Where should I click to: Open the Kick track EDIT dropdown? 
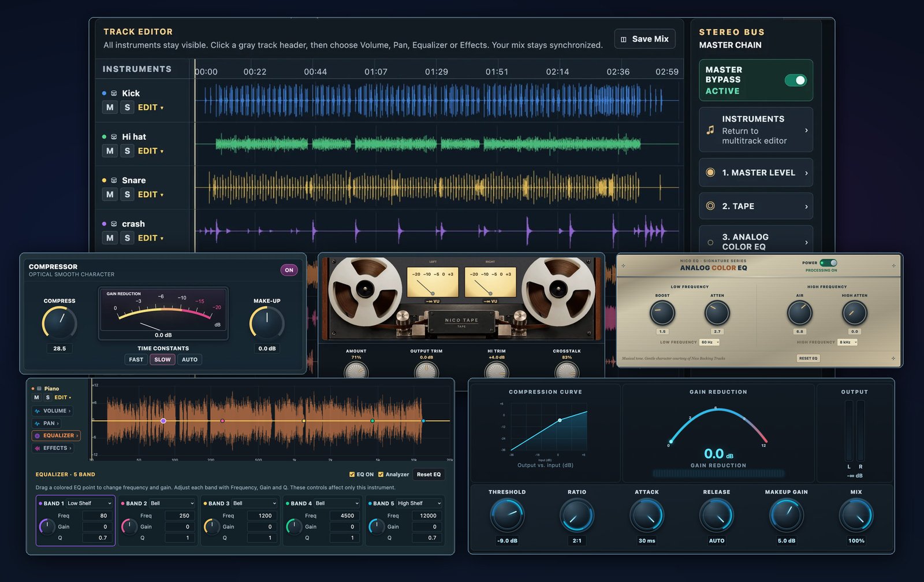[x=151, y=107]
